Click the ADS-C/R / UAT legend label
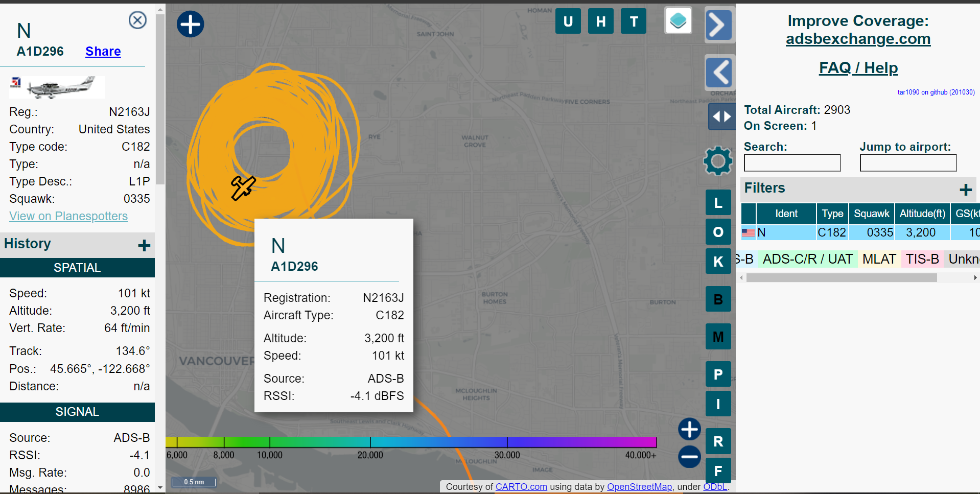 pyautogui.click(x=807, y=259)
